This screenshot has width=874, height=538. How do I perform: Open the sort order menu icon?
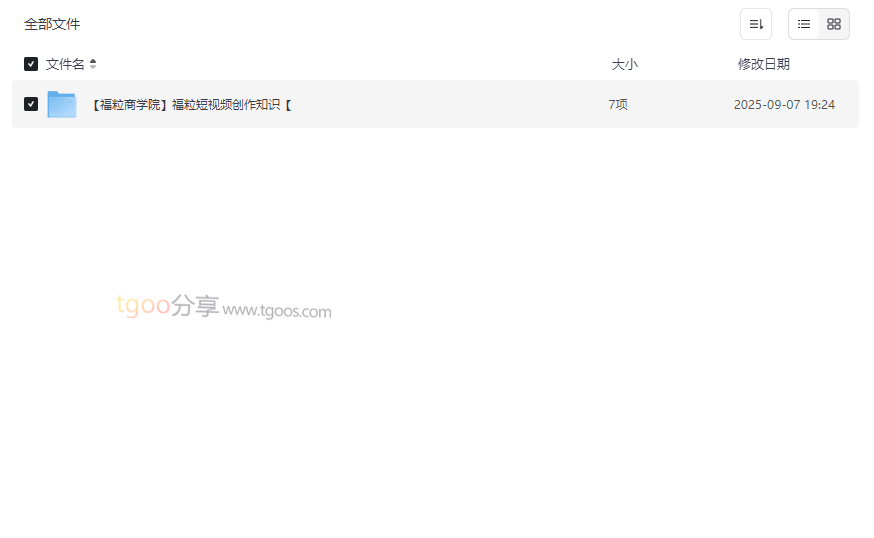[x=756, y=24]
